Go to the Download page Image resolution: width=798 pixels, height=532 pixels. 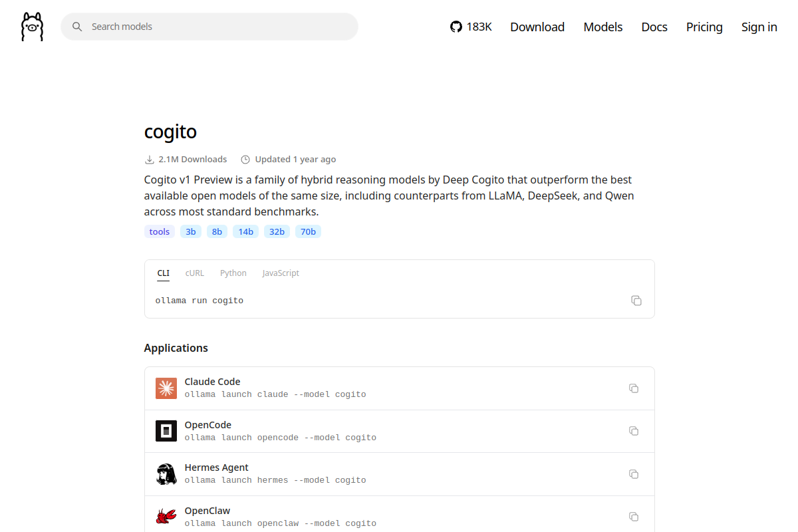[537, 27]
